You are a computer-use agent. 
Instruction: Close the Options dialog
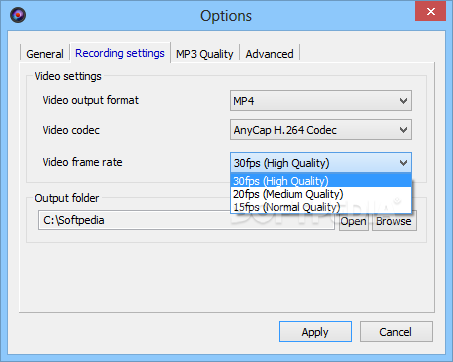[430, 12]
